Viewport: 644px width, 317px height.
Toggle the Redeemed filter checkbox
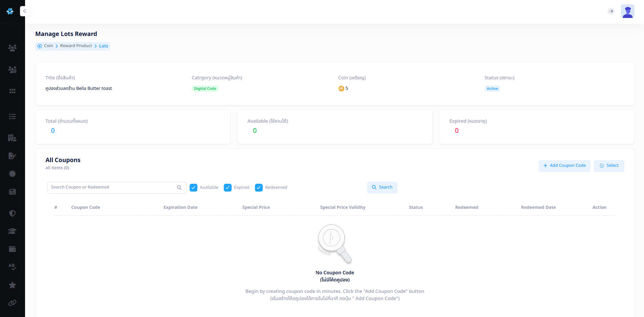click(259, 187)
